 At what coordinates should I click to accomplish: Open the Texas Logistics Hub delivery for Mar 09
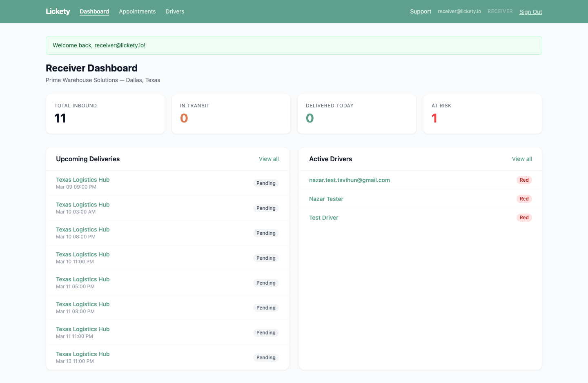point(82,180)
